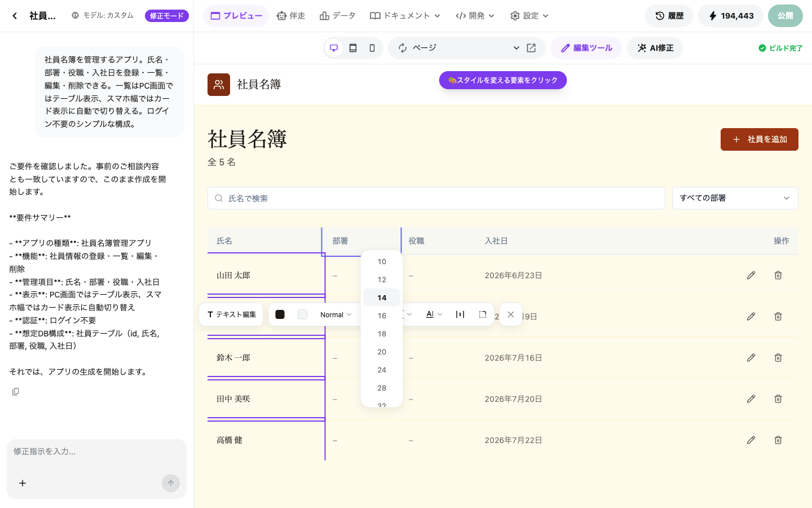This screenshot has width=812, height=508.
Task: Select font size 20
Action: (382, 352)
